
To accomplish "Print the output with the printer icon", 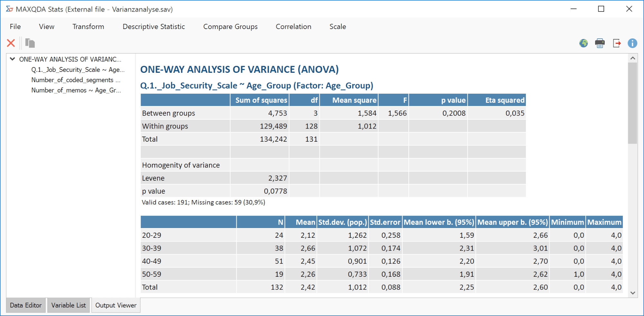I will coord(600,43).
